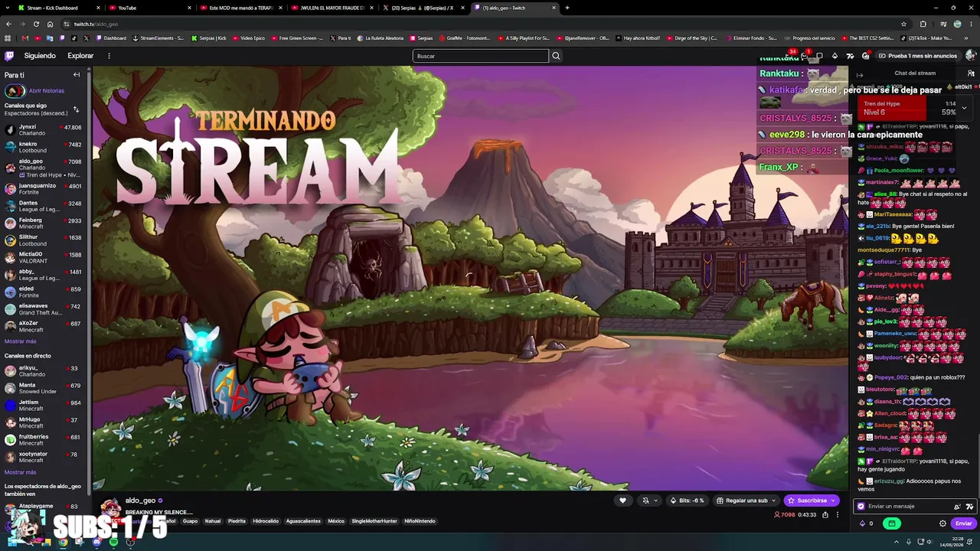Switch to Este MOD me mandó tab

tap(242, 8)
